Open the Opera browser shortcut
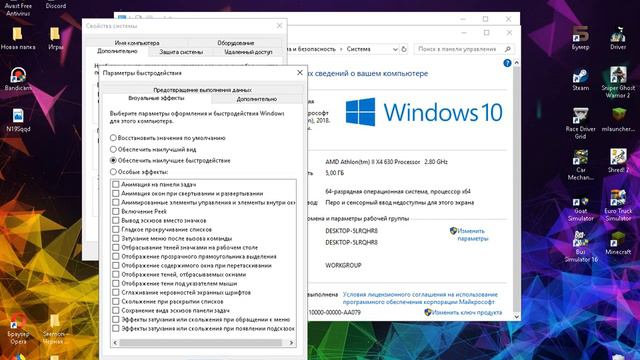The height and width of the screenshot is (360, 640). point(18,329)
